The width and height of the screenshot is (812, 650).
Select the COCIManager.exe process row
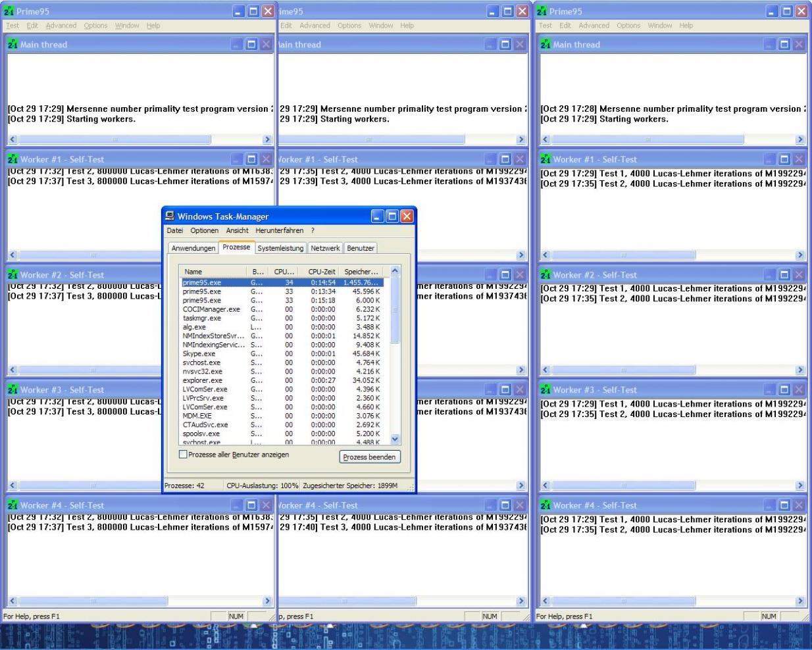282,309
